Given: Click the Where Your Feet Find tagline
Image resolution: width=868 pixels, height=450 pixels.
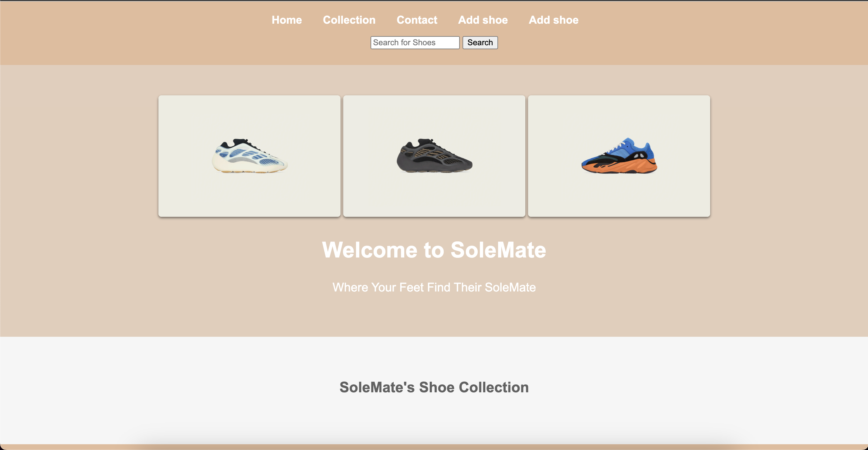Looking at the screenshot, I should pos(434,287).
